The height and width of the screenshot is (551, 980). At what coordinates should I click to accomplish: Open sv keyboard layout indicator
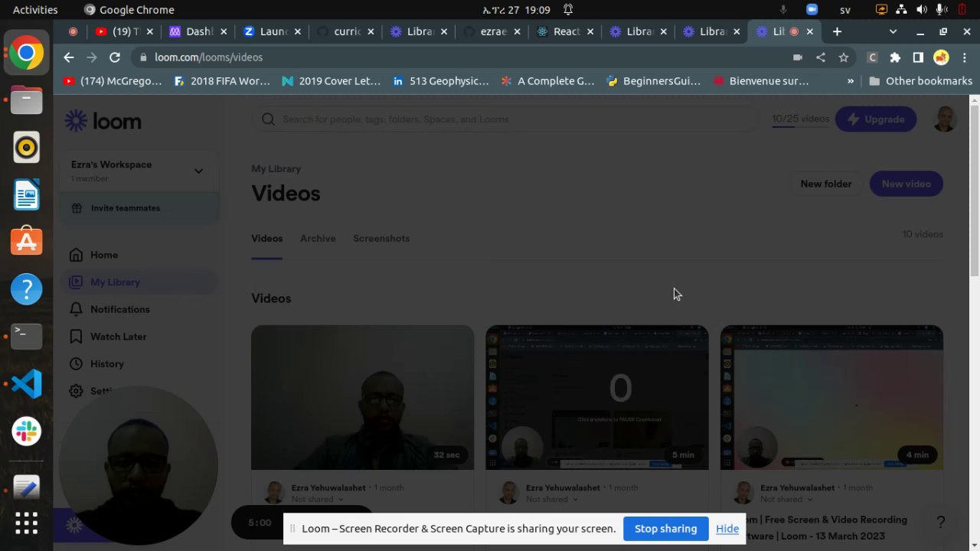tap(845, 10)
